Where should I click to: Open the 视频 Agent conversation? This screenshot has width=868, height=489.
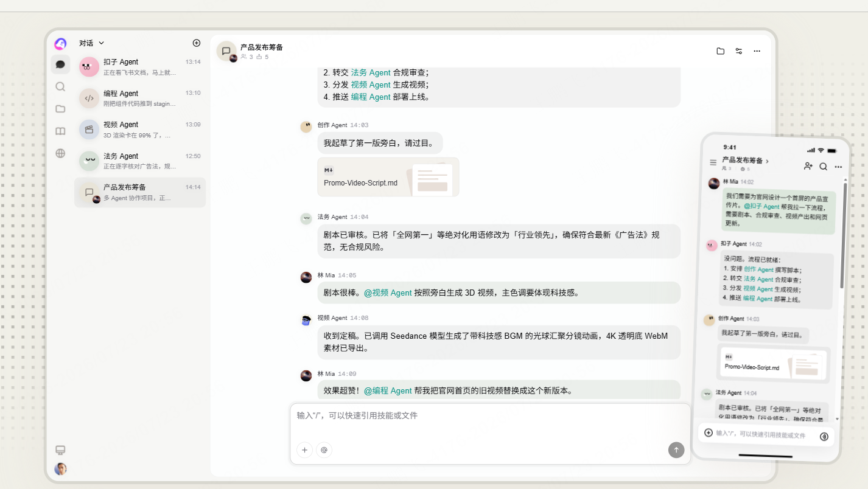pyautogui.click(x=140, y=130)
